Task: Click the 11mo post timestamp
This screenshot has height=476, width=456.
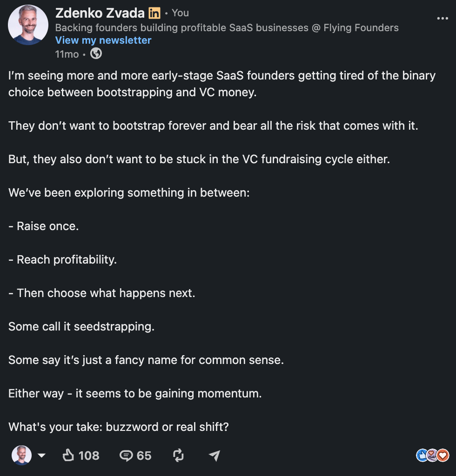Action: 67,54
